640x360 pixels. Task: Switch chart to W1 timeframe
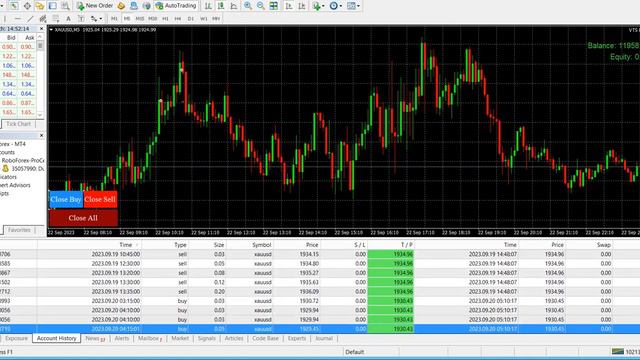tap(203, 18)
